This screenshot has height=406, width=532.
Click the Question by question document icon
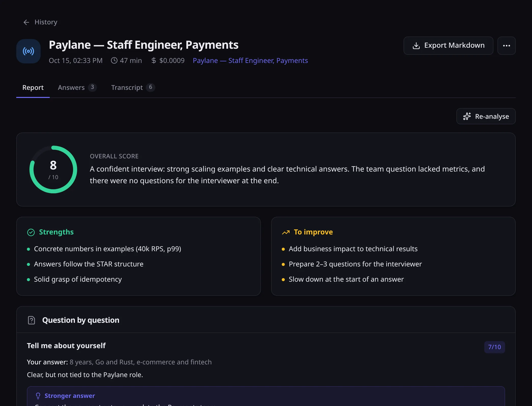(x=31, y=320)
